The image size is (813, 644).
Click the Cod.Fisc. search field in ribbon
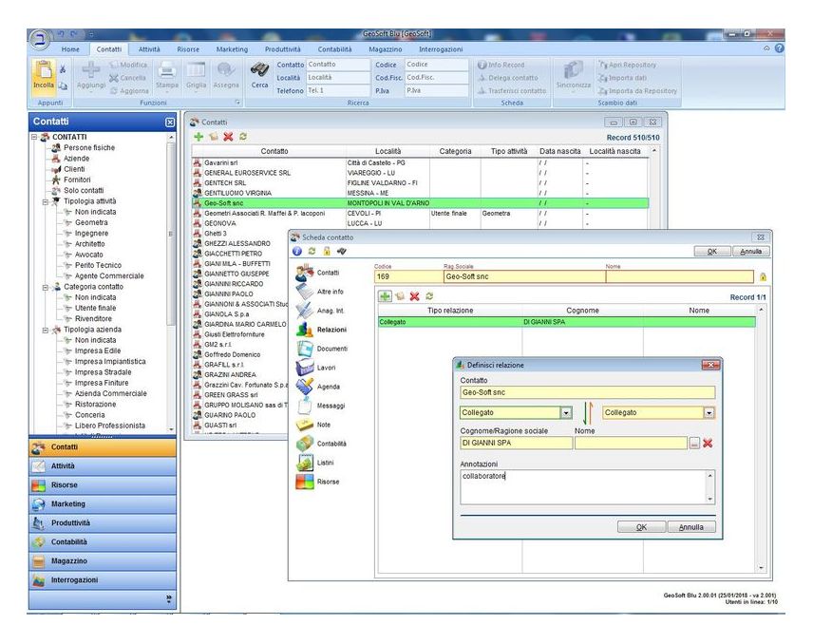(x=437, y=78)
